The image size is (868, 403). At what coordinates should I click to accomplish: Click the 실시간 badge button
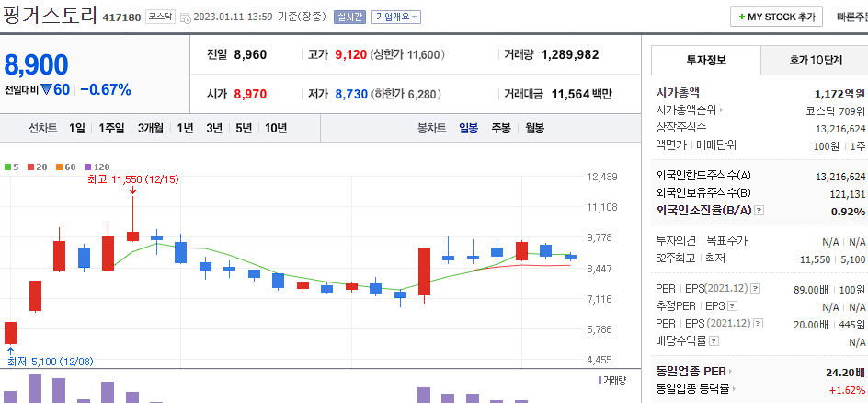click(x=349, y=17)
